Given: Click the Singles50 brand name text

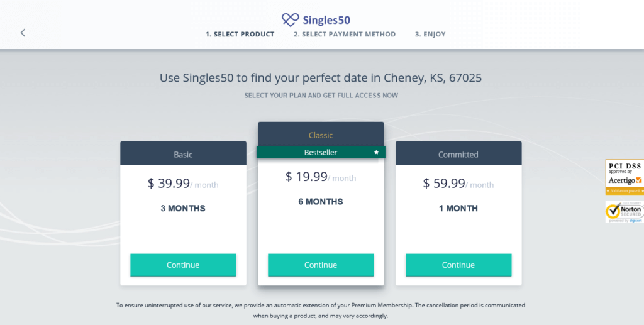Looking at the screenshot, I should pyautogui.click(x=326, y=20).
